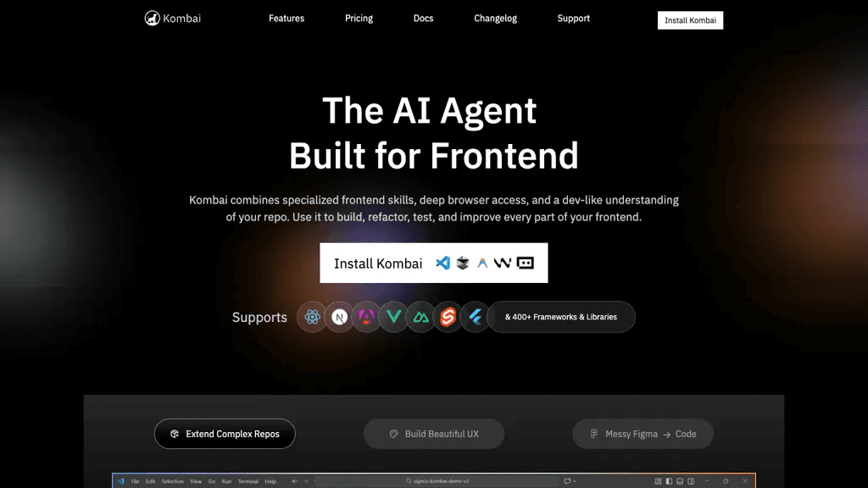Image resolution: width=868 pixels, height=488 pixels.
Task: Click the Svelte framework icon
Action: pos(448,317)
